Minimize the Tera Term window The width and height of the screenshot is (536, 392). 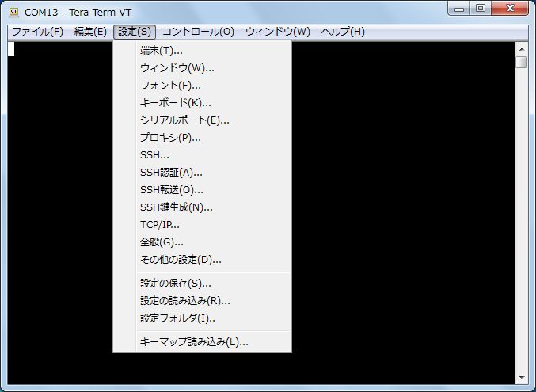point(459,9)
